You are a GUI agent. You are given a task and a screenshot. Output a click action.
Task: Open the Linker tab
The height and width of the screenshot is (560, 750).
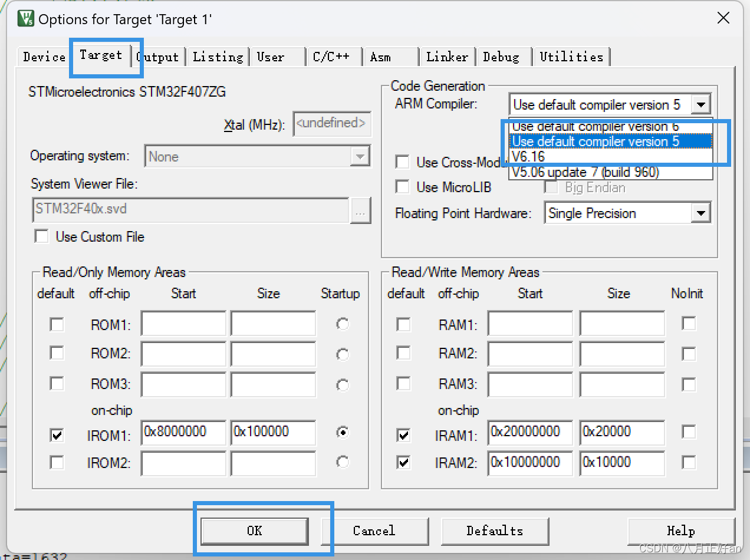[x=447, y=57]
